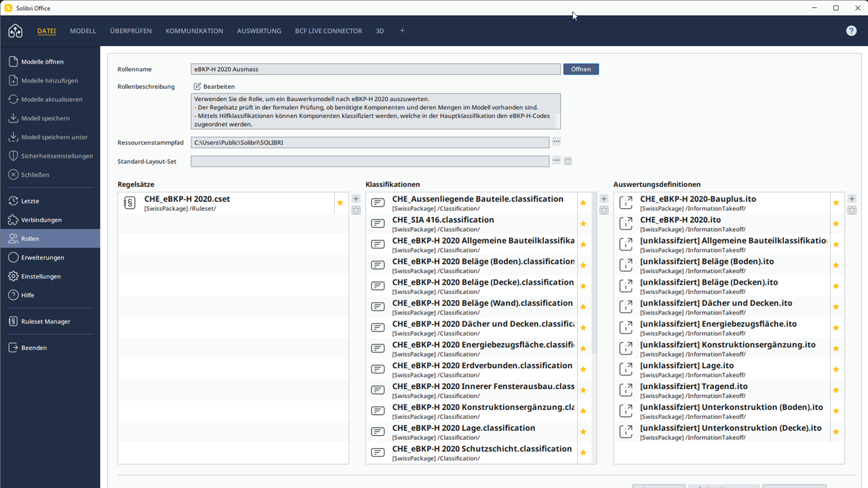Image resolution: width=868 pixels, height=488 pixels.
Task: Click the Klassifikationen list vertical scrollbar
Action: click(594, 273)
